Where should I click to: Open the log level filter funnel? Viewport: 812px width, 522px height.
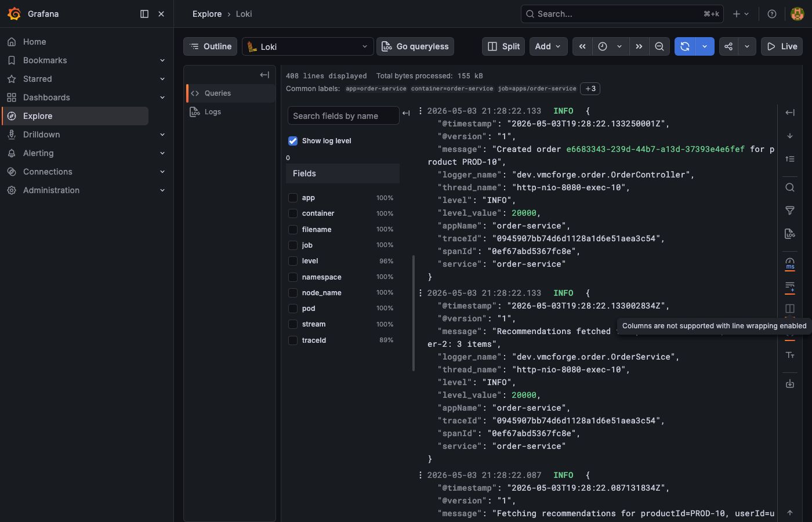pyautogui.click(x=790, y=211)
